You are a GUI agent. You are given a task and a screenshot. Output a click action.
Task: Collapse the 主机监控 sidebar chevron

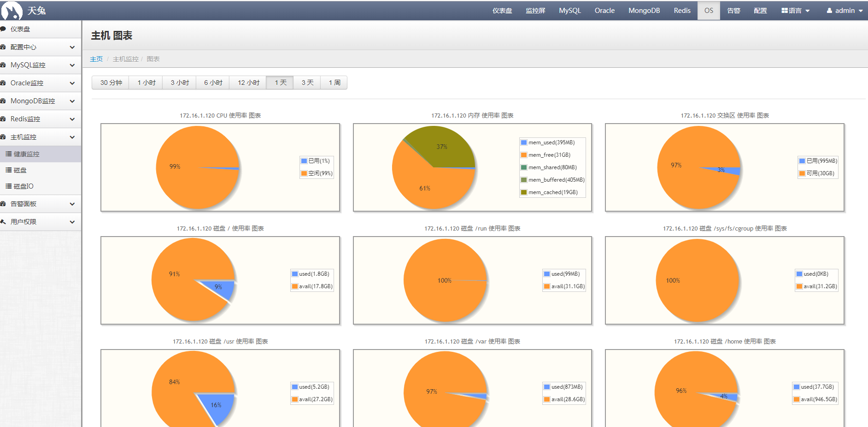click(x=72, y=137)
